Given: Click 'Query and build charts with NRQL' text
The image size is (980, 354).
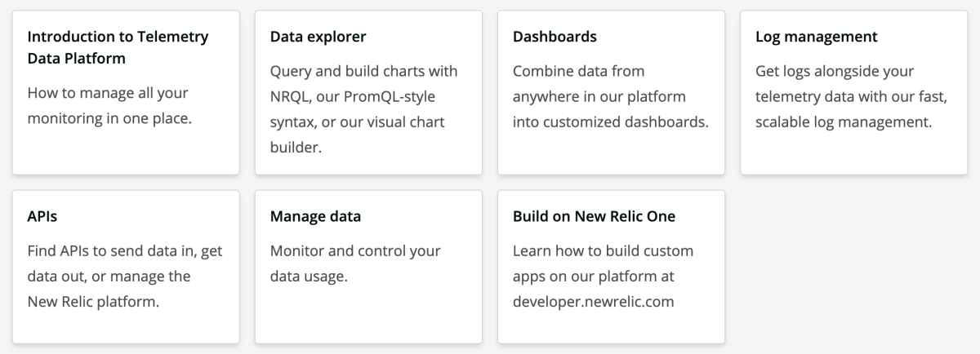Looking at the screenshot, I should [x=363, y=71].
